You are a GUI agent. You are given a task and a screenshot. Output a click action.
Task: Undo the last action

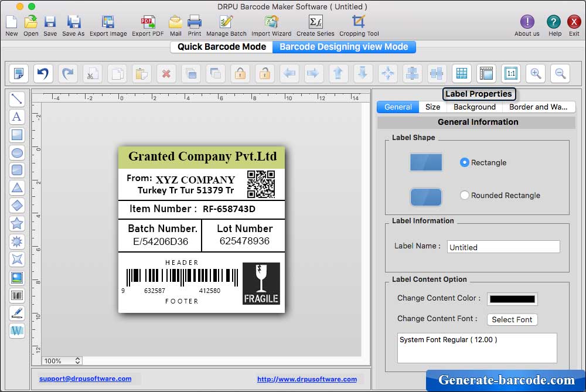click(43, 73)
